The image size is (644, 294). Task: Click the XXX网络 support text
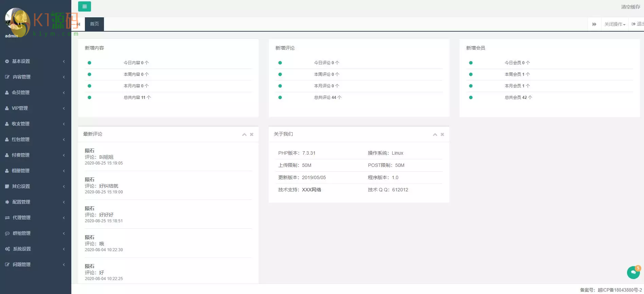pyautogui.click(x=311, y=190)
